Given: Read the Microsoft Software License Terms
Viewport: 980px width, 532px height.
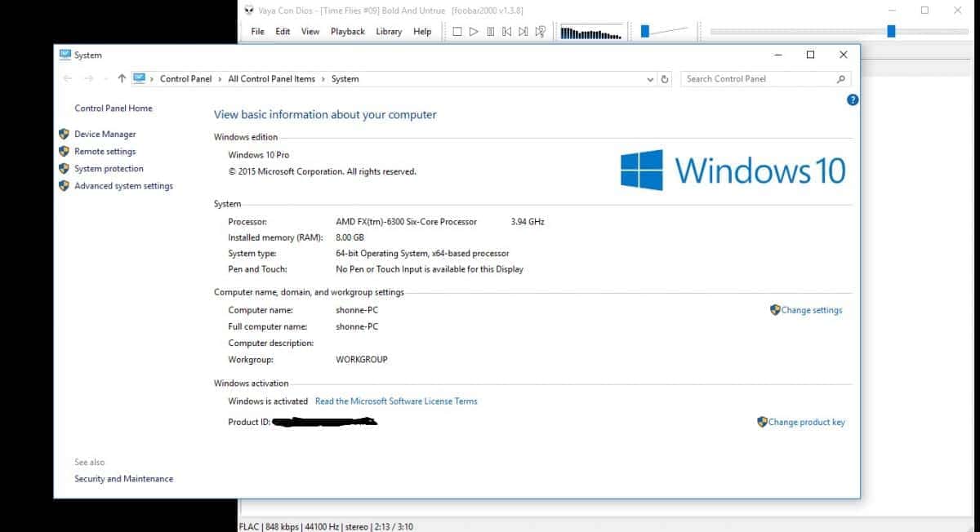Looking at the screenshot, I should click(x=396, y=401).
